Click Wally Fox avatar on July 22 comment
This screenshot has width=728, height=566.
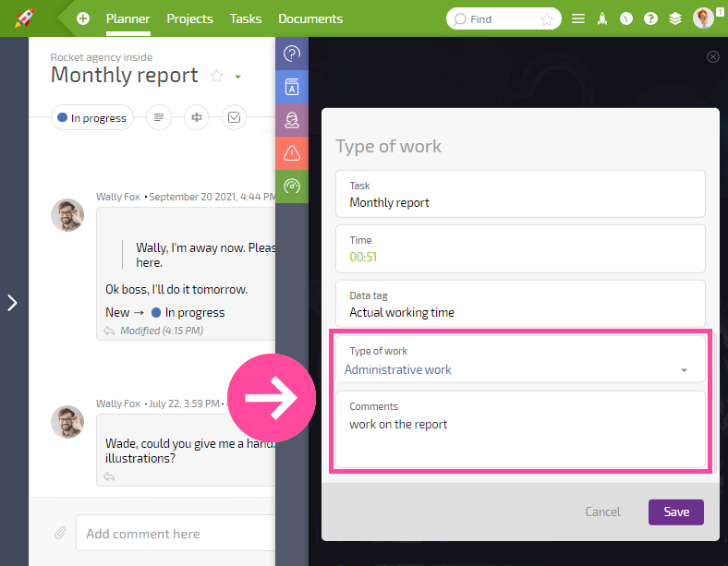tap(67, 422)
